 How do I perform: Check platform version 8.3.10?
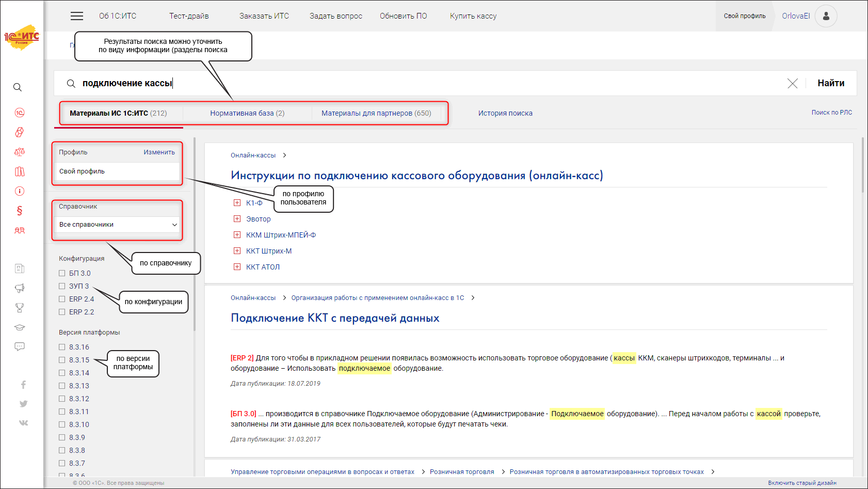click(62, 424)
